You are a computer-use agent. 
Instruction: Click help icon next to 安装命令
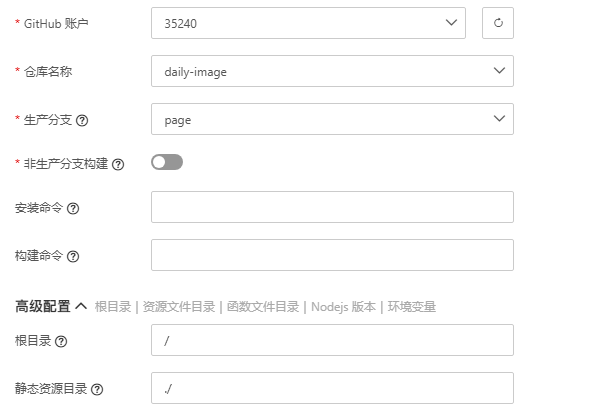[x=73, y=209]
